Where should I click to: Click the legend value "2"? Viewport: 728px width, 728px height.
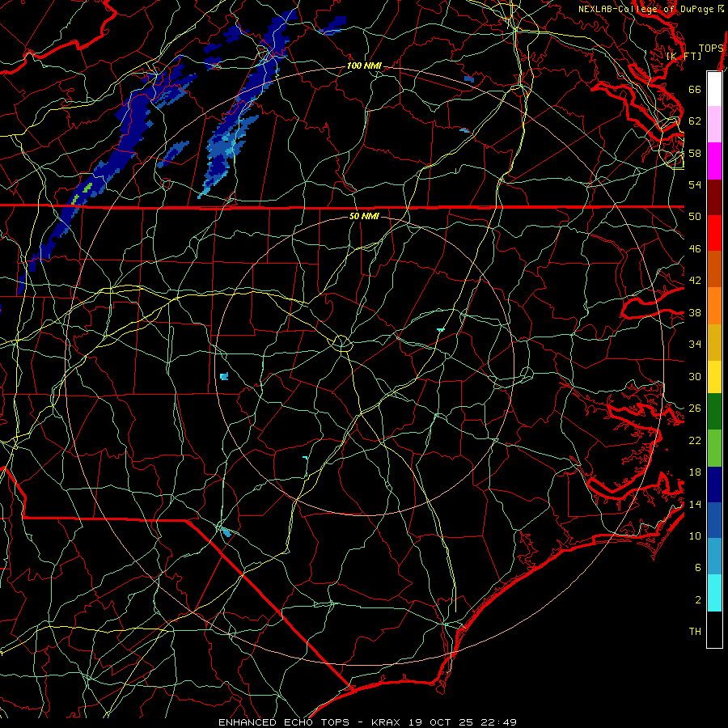pyautogui.click(x=698, y=600)
